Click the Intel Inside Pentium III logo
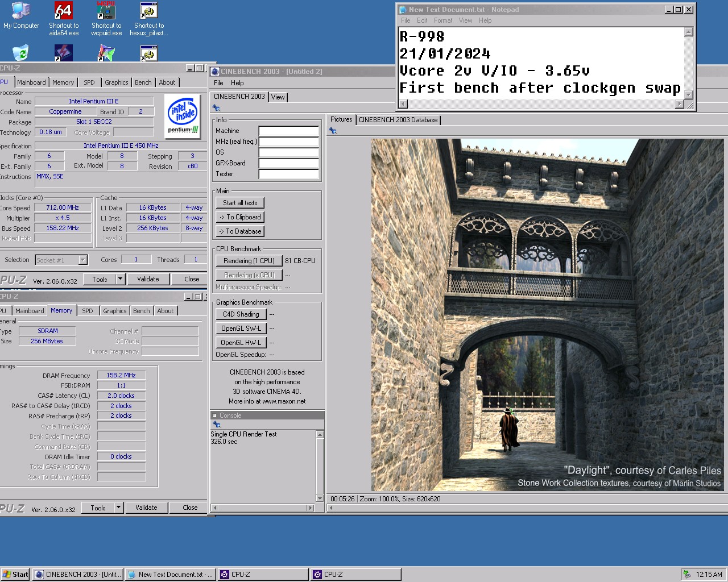This screenshot has height=582, width=728. (183, 116)
